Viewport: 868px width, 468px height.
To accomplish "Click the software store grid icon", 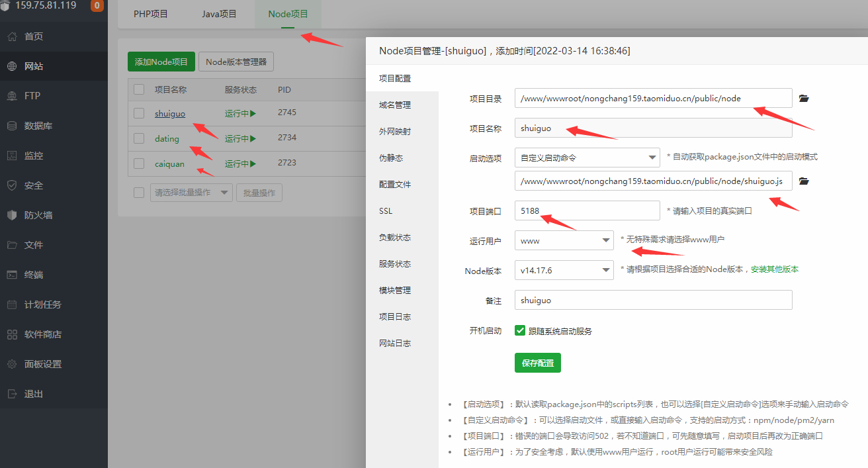I will tap(12, 334).
